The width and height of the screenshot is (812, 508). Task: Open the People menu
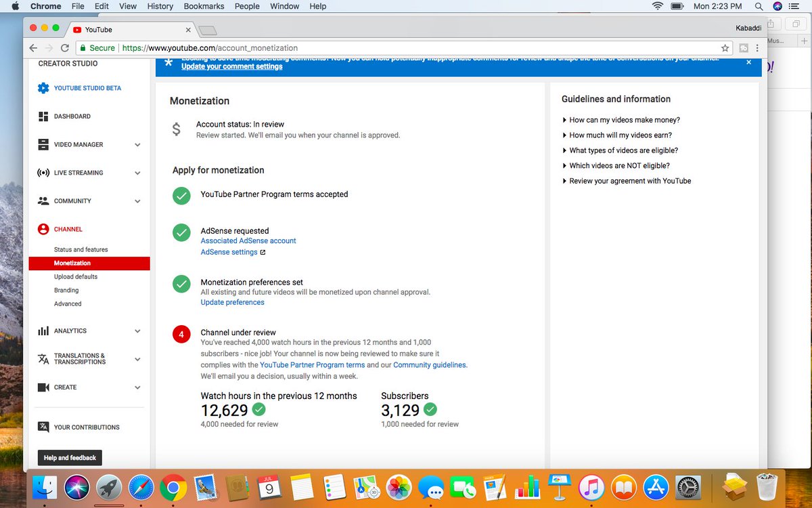tap(247, 6)
